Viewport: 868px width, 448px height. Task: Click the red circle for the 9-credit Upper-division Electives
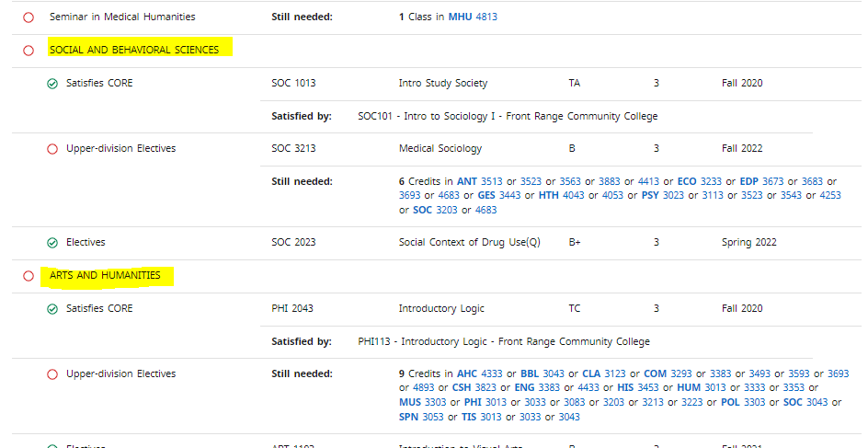[52, 374]
